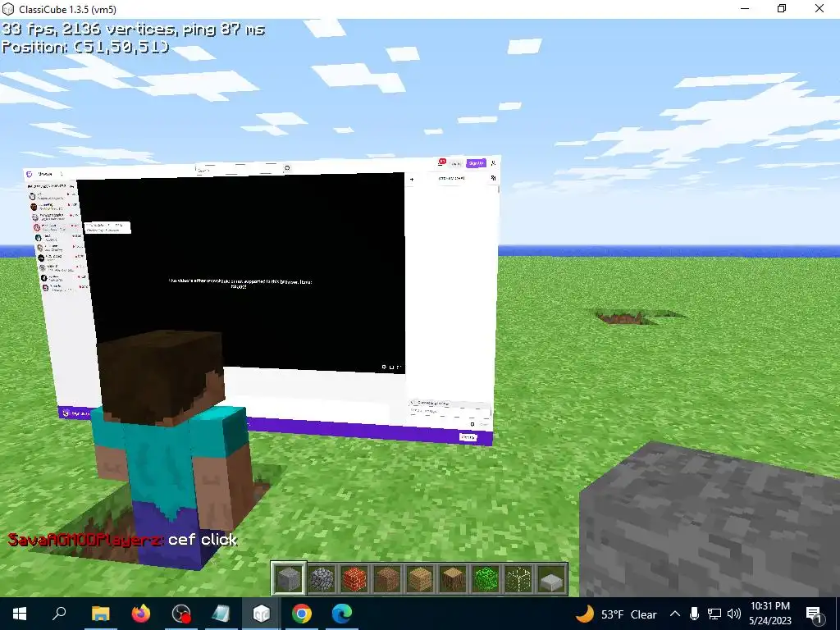Switch to OBS Studio in the taskbar
This screenshot has width=840, height=630.
tap(181, 614)
